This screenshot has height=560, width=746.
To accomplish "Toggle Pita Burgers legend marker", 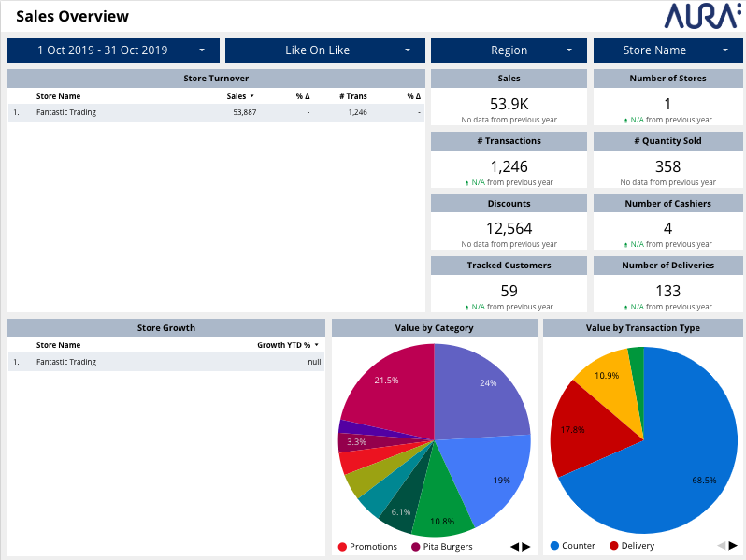I will click(x=416, y=546).
